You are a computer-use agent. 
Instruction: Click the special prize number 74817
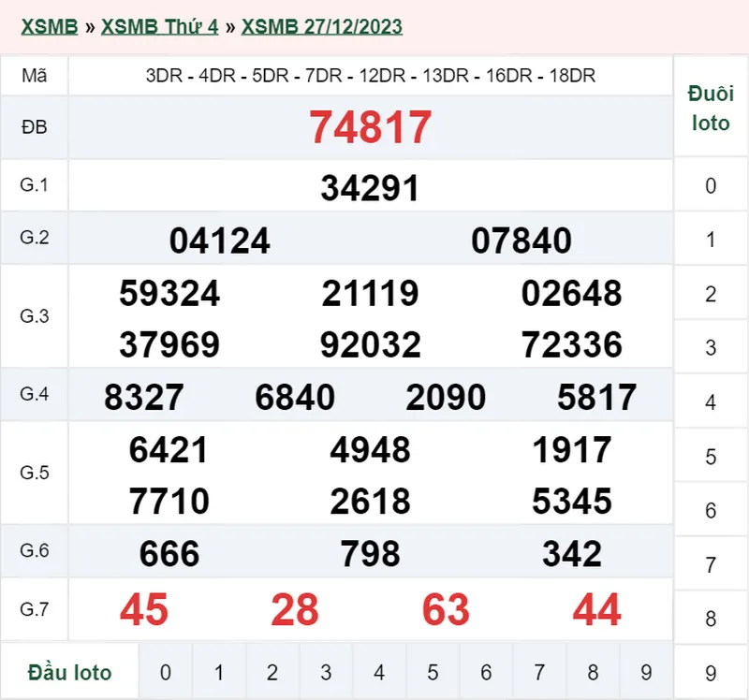(371, 127)
